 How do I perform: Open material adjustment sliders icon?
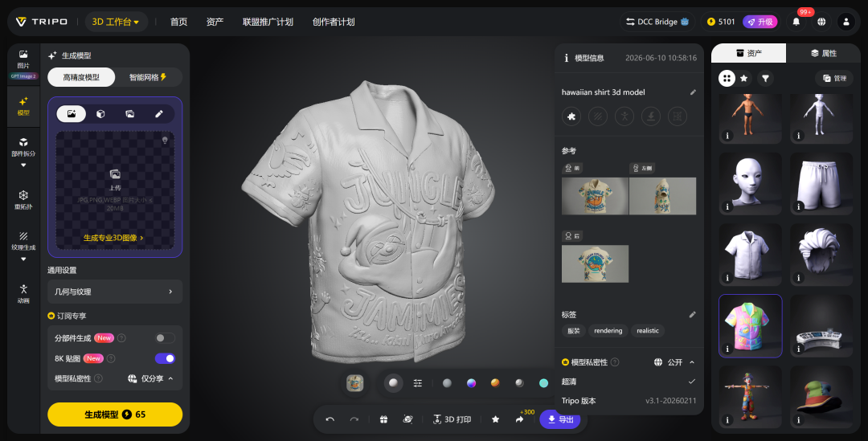click(417, 383)
